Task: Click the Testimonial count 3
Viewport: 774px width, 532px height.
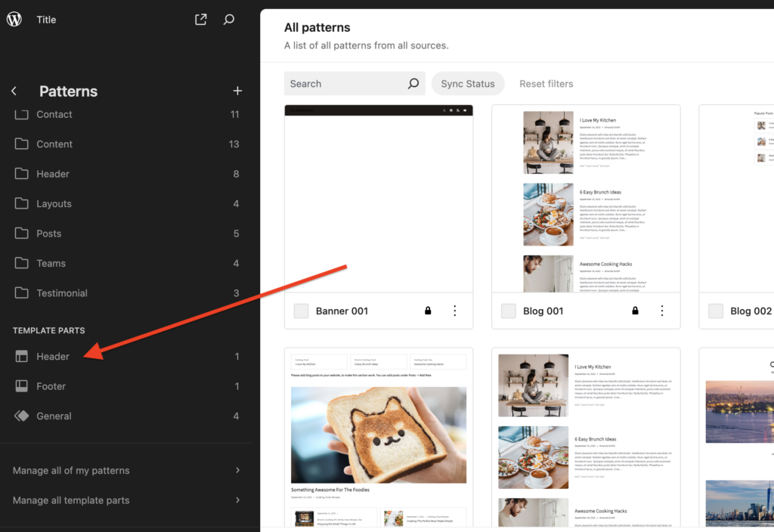Action: click(236, 293)
